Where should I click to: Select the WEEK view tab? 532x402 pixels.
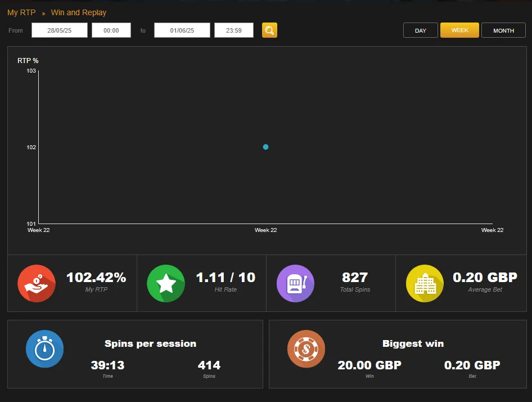pyautogui.click(x=459, y=30)
